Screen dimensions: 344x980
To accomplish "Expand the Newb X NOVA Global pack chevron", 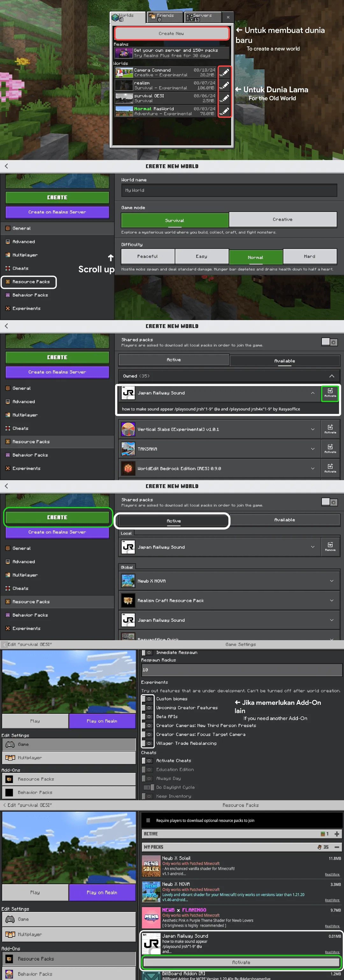I will click(x=332, y=581).
